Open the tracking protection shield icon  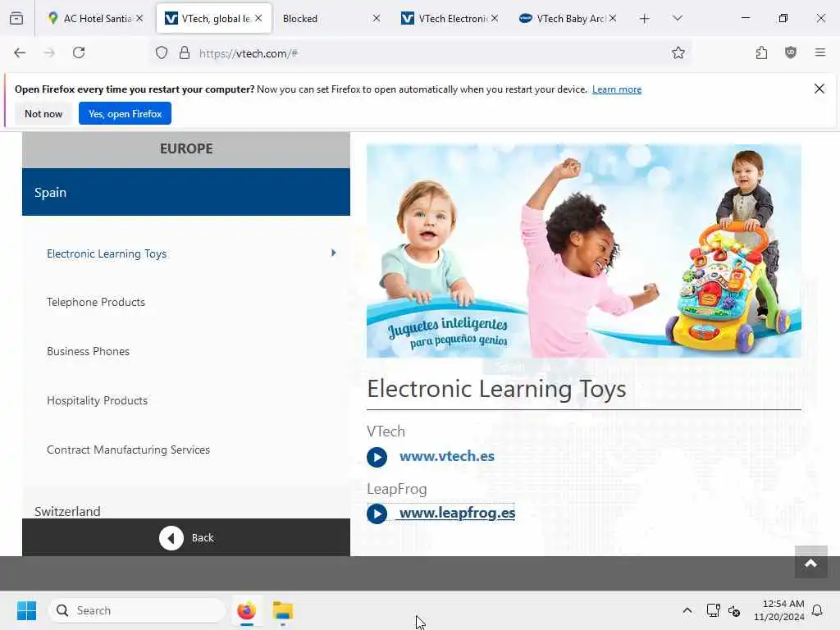(x=162, y=52)
